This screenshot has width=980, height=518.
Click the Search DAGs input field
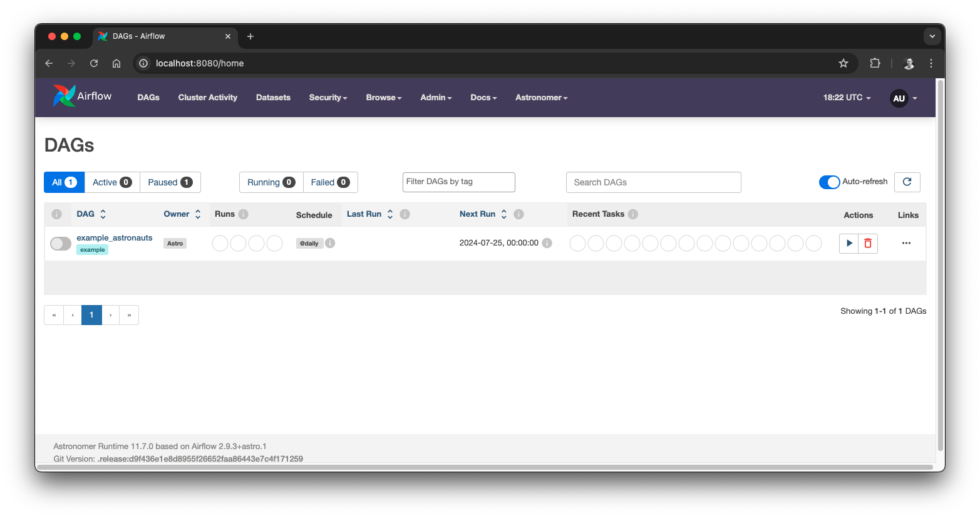click(653, 182)
